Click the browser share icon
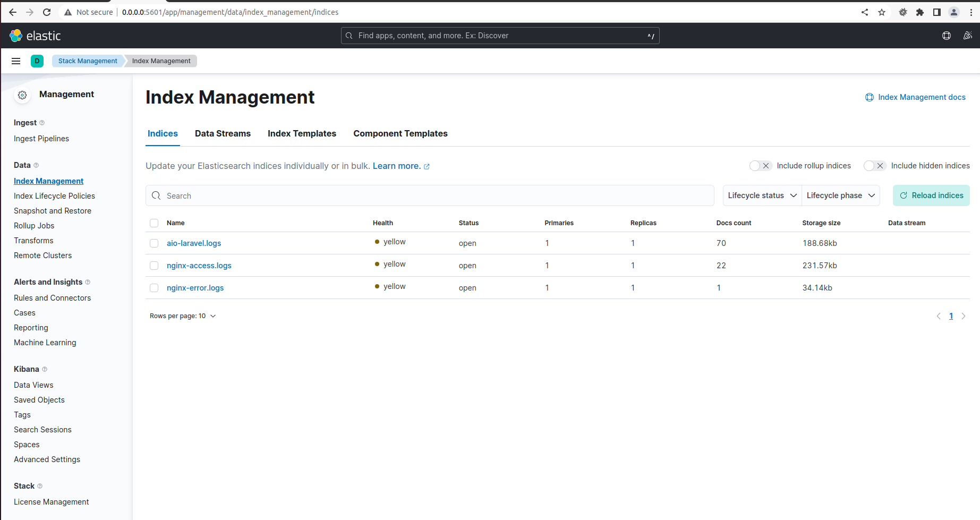Viewport: 980px width, 520px height. 865,12
